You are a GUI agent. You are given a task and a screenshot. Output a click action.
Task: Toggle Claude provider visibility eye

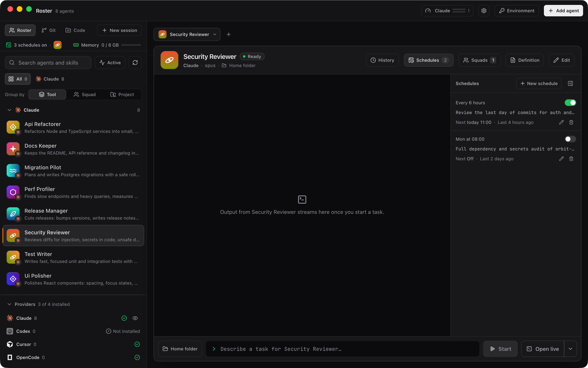tap(135, 318)
